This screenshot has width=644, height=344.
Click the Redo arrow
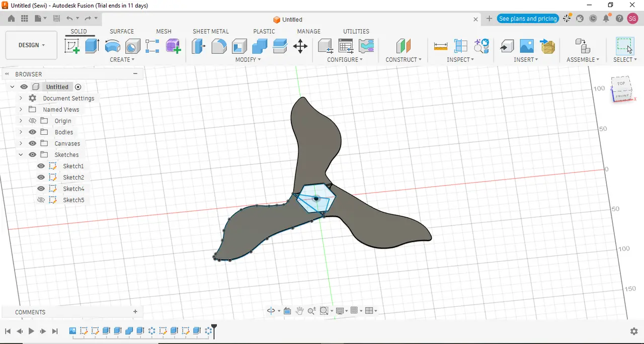tap(88, 19)
